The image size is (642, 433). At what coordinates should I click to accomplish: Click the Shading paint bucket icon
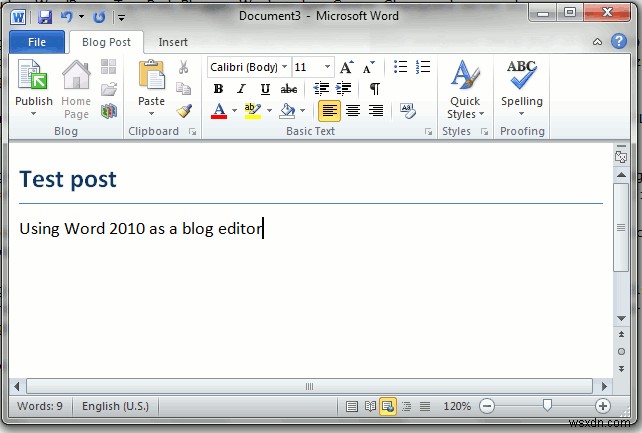click(x=287, y=111)
